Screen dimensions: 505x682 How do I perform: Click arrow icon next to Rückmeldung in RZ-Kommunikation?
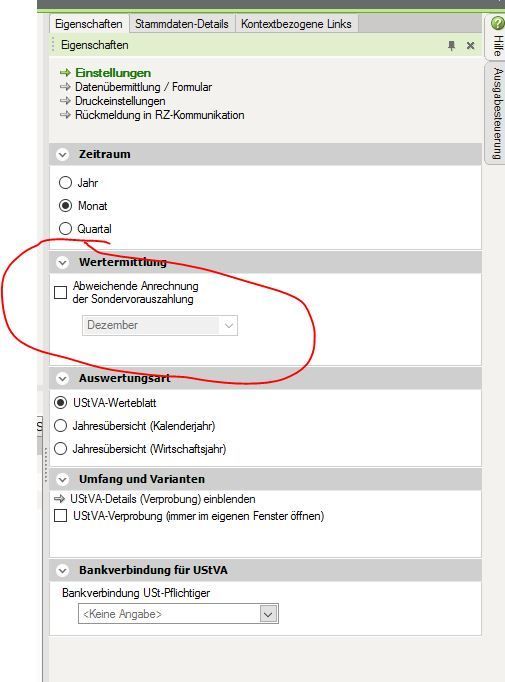tap(65, 115)
